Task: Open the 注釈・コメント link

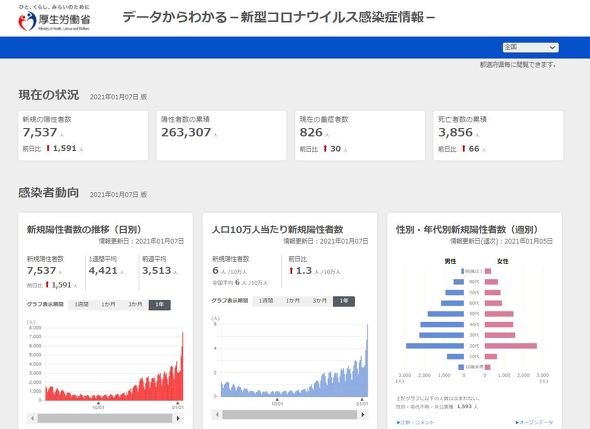Action: [415, 423]
